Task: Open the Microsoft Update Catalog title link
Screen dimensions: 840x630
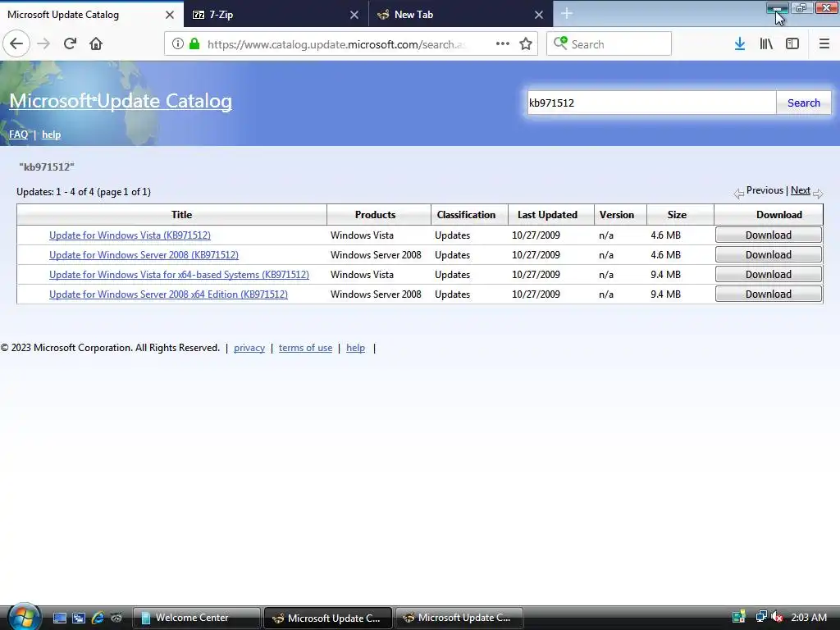Action: pyautogui.click(x=121, y=101)
